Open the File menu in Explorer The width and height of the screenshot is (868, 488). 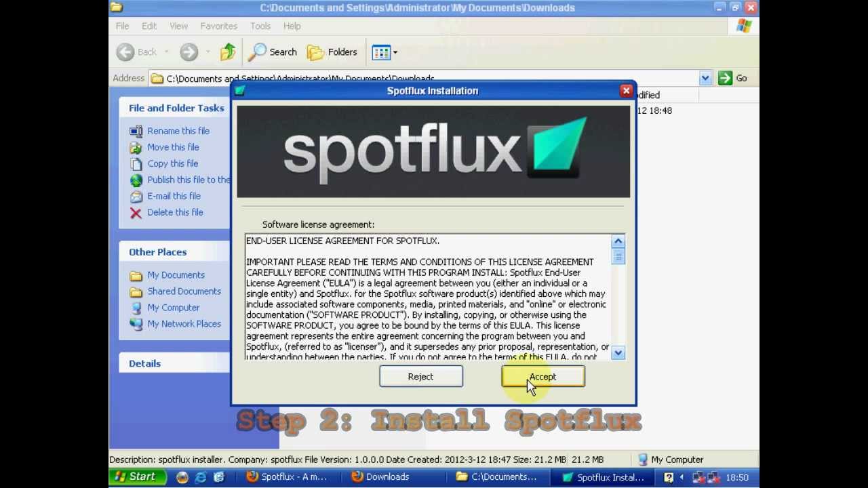[122, 26]
